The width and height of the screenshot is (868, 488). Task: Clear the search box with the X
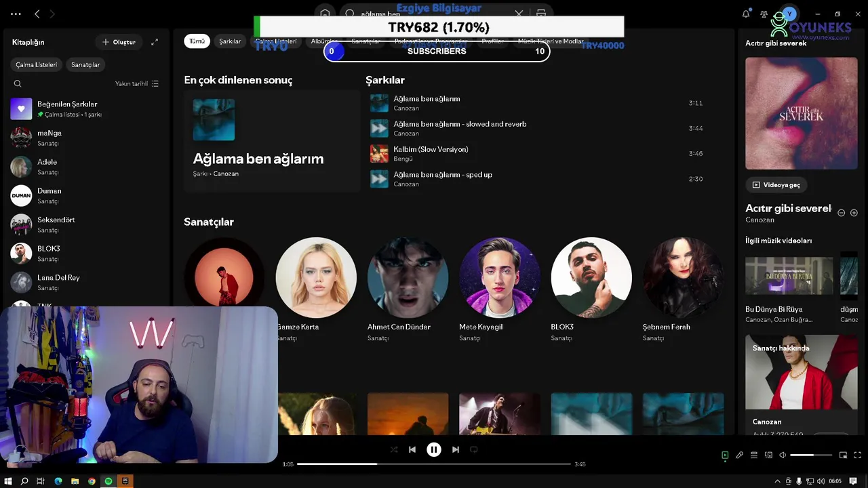(519, 14)
